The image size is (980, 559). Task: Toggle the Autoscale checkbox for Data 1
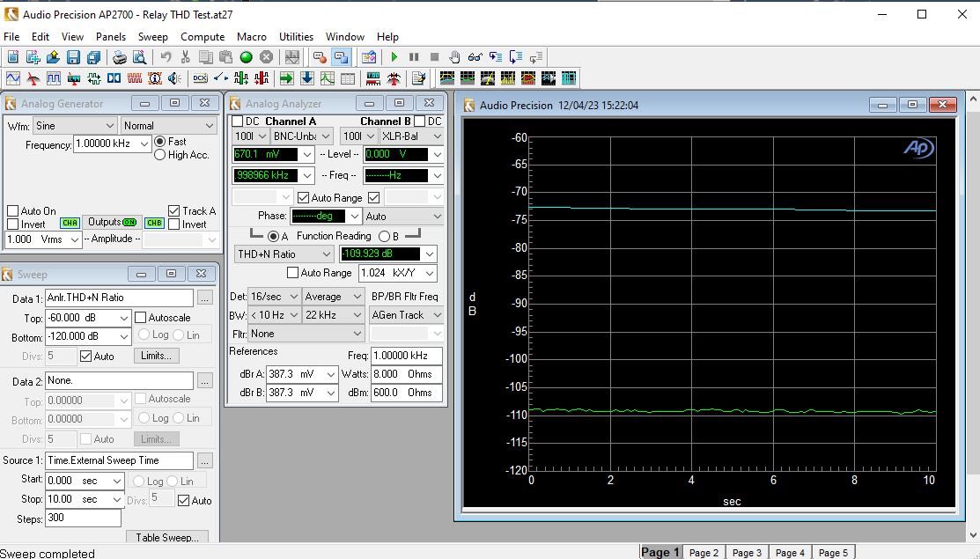click(140, 318)
